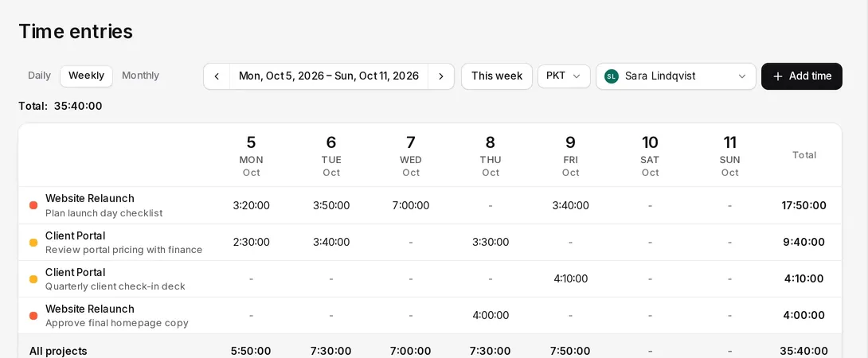The height and width of the screenshot is (358, 868).
Task: Click the empty Thursday cell for launch checklist
Action: click(491, 205)
